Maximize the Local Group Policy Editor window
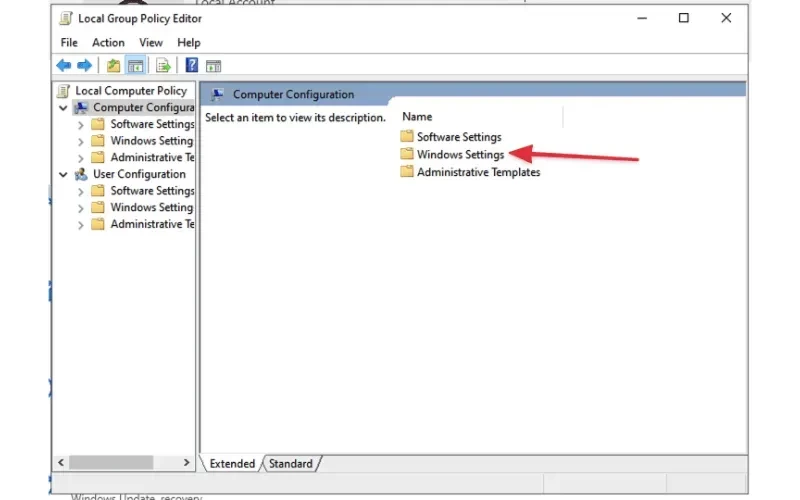The width and height of the screenshot is (800, 500). coord(684,18)
